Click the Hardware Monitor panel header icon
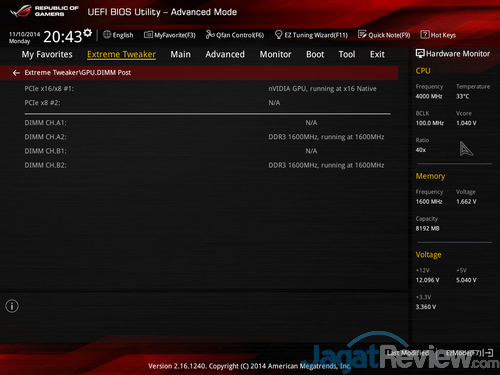500x375 pixels. (x=420, y=54)
